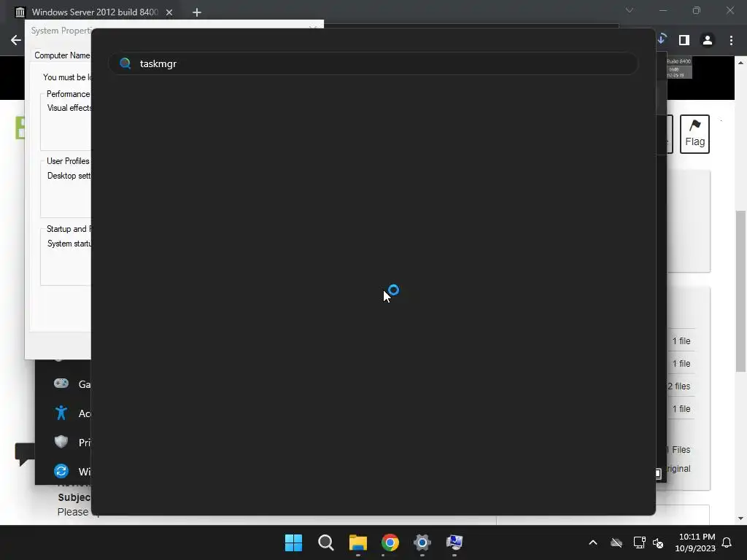The width and height of the screenshot is (747, 560).
Task: Click the OneDrive tray icon
Action: point(616,542)
